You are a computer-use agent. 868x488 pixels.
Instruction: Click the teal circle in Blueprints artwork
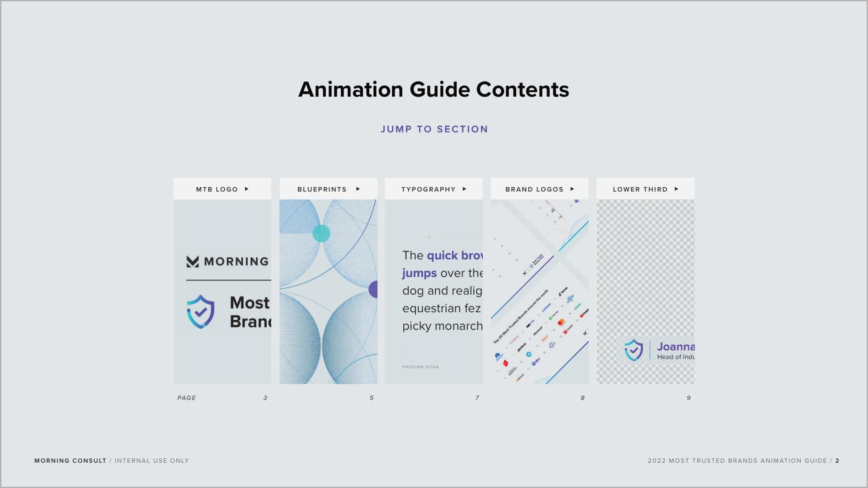[x=321, y=233]
